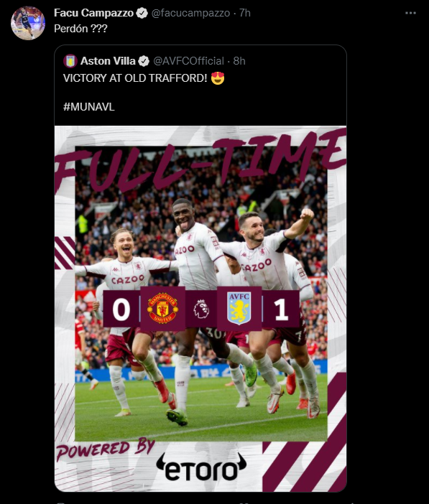This screenshot has width=429, height=504.
Task: Click the Facu Campazzo display name
Action: 93,13
